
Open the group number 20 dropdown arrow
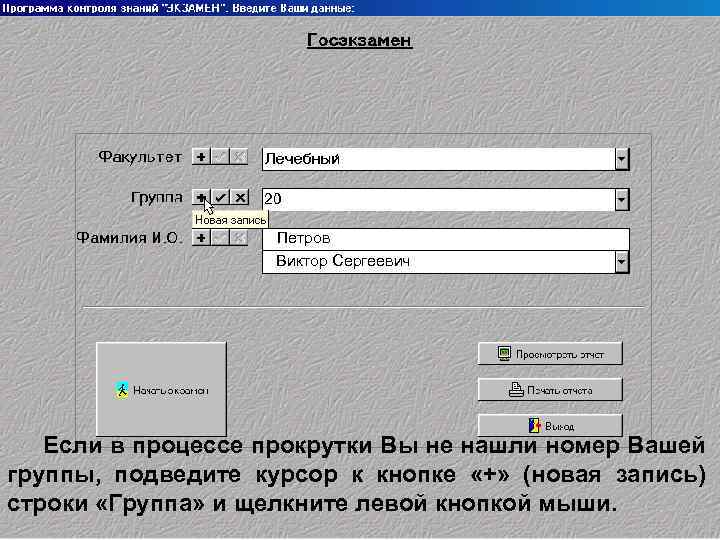[621, 200]
